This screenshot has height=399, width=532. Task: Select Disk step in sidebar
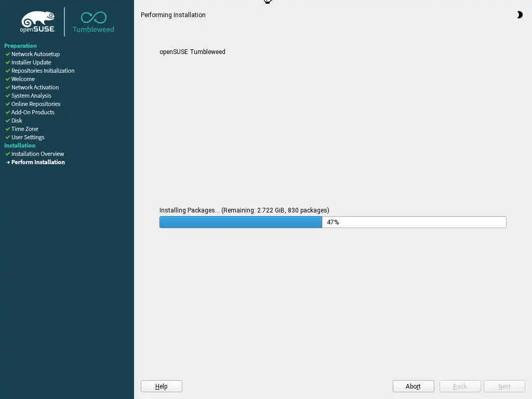click(17, 121)
